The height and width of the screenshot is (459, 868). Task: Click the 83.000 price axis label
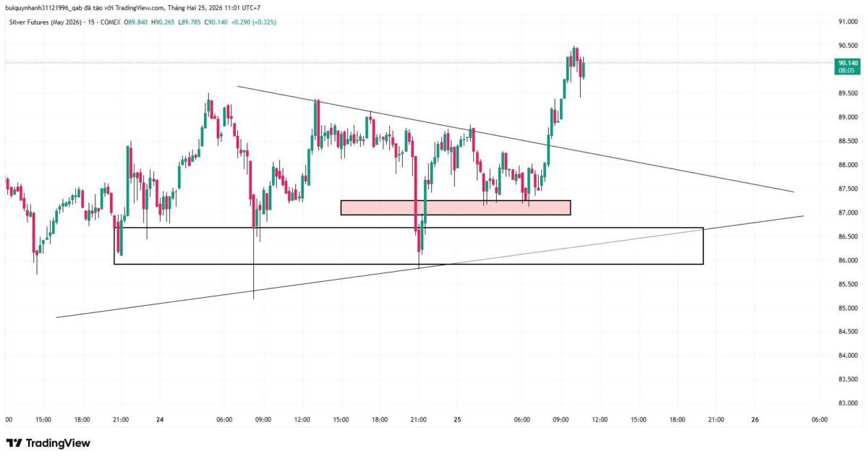point(847,403)
